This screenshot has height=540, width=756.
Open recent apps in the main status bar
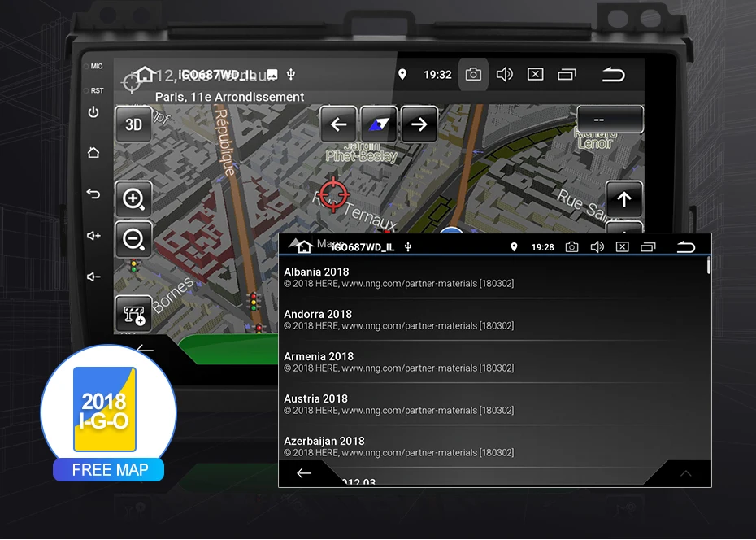click(567, 74)
